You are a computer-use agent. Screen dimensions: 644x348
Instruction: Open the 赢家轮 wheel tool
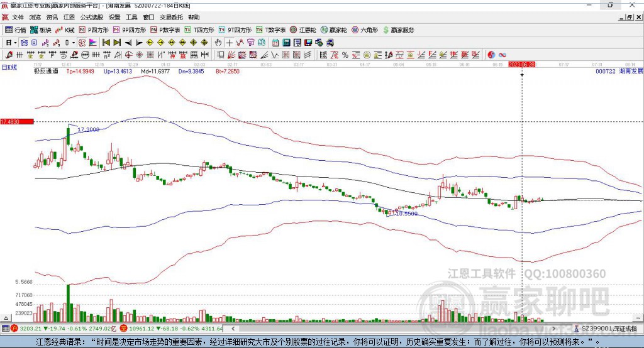(333, 30)
